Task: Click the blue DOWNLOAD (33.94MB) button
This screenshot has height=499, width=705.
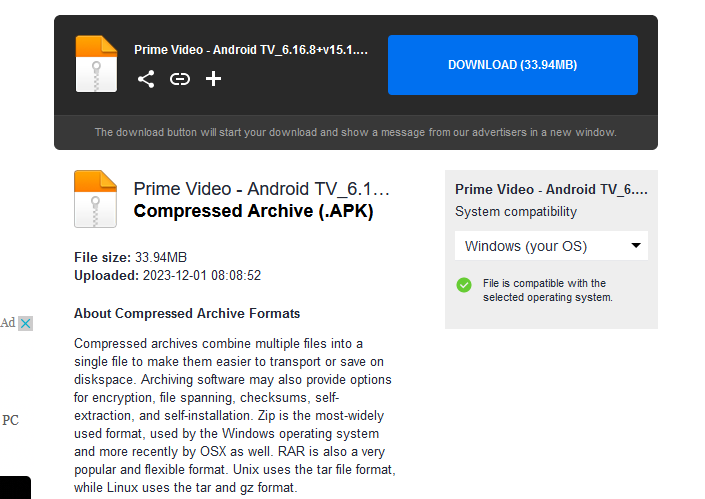Action: click(x=513, y=65)
